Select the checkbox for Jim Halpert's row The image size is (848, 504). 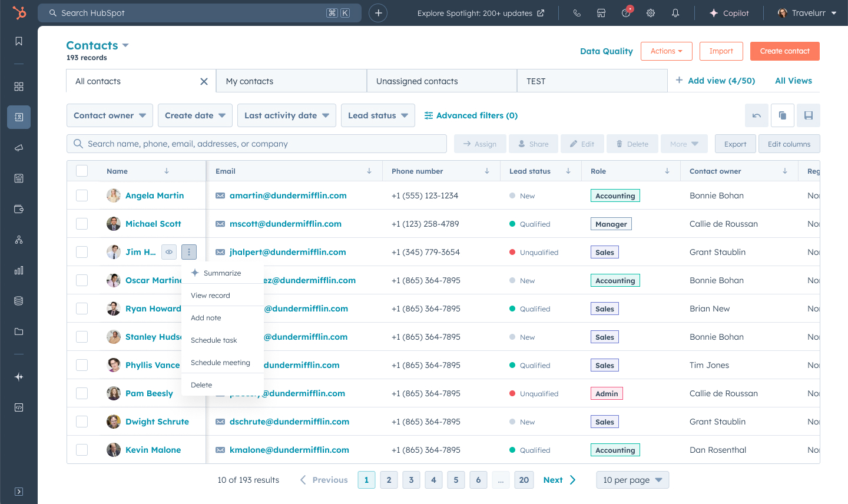[82, 252]
